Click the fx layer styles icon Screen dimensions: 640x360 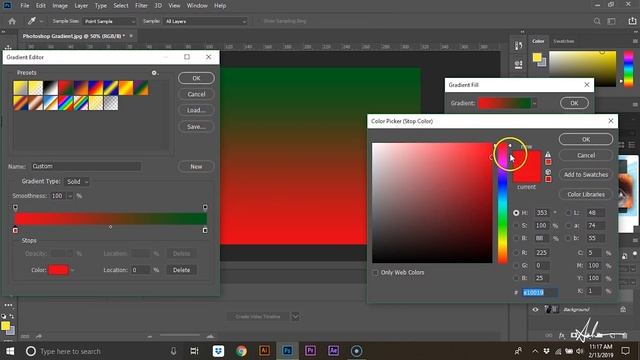[562, 336]
